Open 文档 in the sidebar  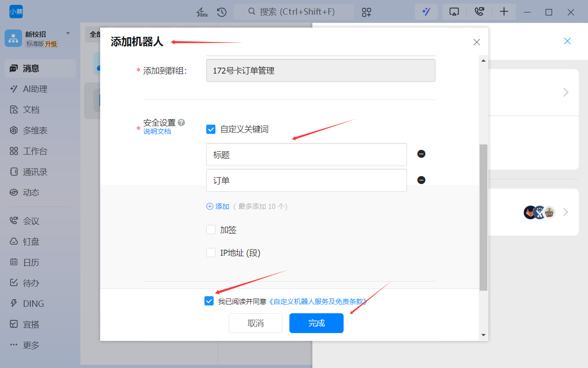pyautogui.click(x=40, y=110)
